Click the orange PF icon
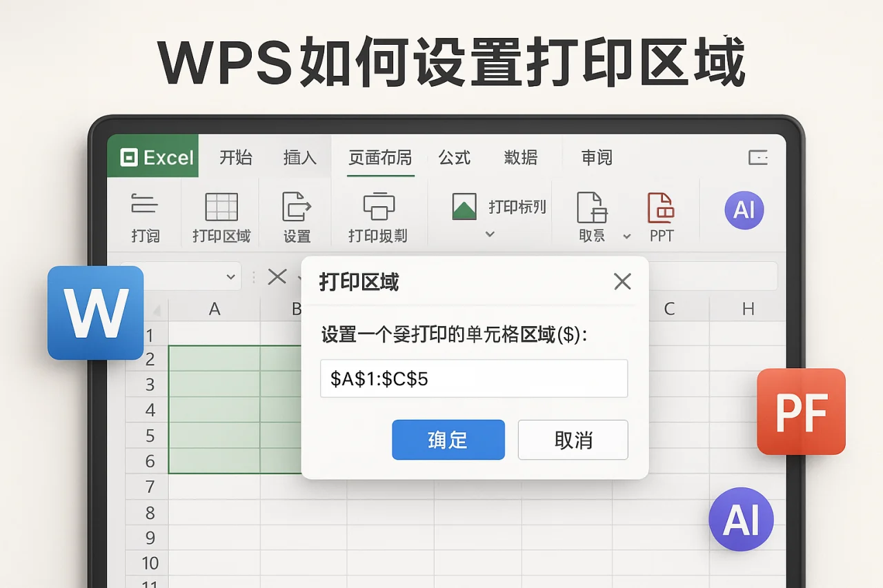The image size is (883, 588). pyautogui.click(x=800, y=412)
